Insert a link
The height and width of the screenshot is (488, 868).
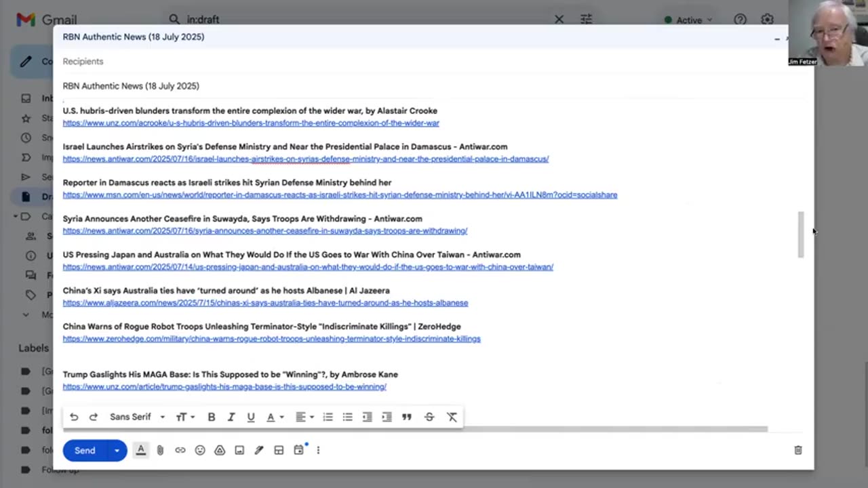pos(180,450)
